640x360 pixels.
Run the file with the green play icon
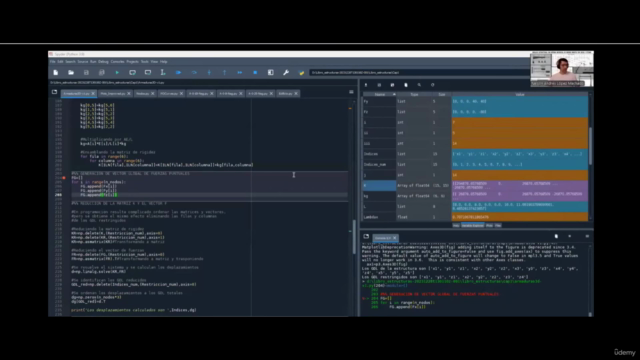117,73
